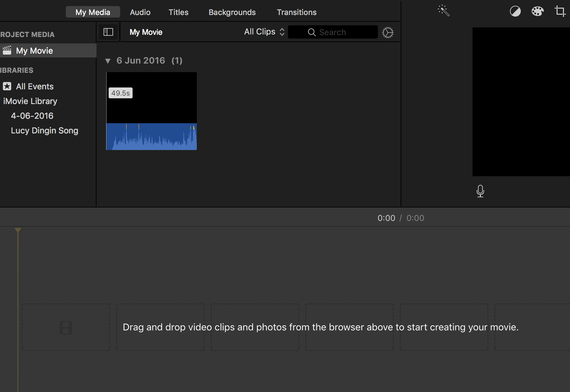Toggle the libraries sidebar visibility
570x392 pixels.
coord(108,32)
